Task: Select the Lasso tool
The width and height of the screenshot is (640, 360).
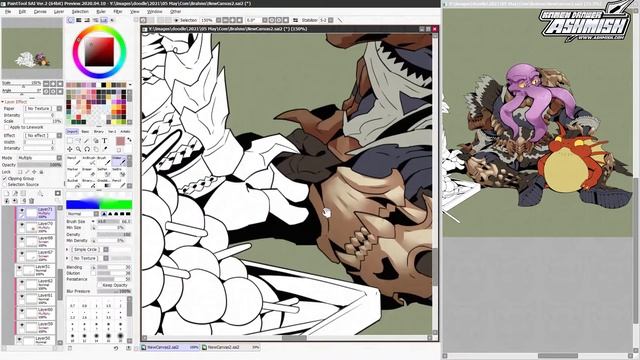Action: tap(78, 140)
